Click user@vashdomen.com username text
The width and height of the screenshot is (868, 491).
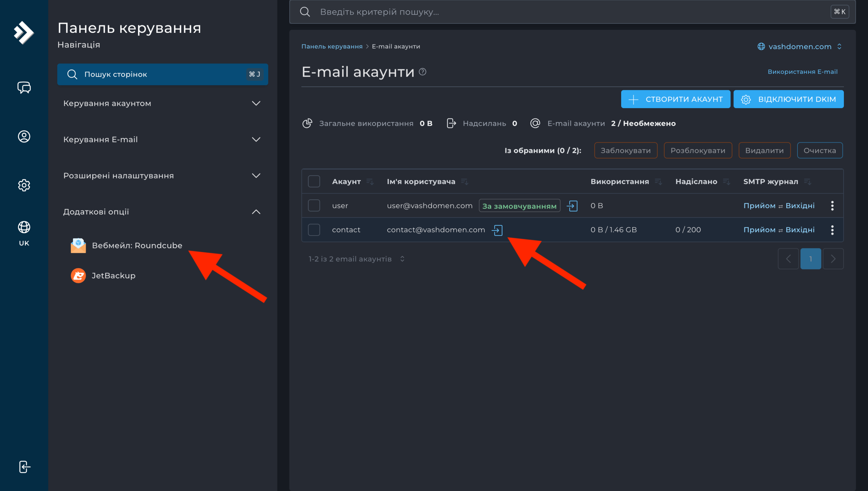(x=430, y=206)
